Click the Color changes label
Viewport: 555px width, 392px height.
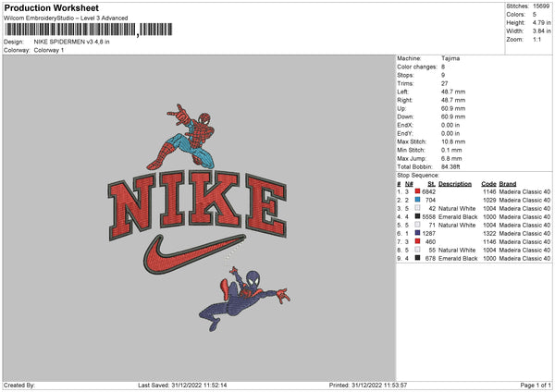pyautogui.click(x=417, y=67)
